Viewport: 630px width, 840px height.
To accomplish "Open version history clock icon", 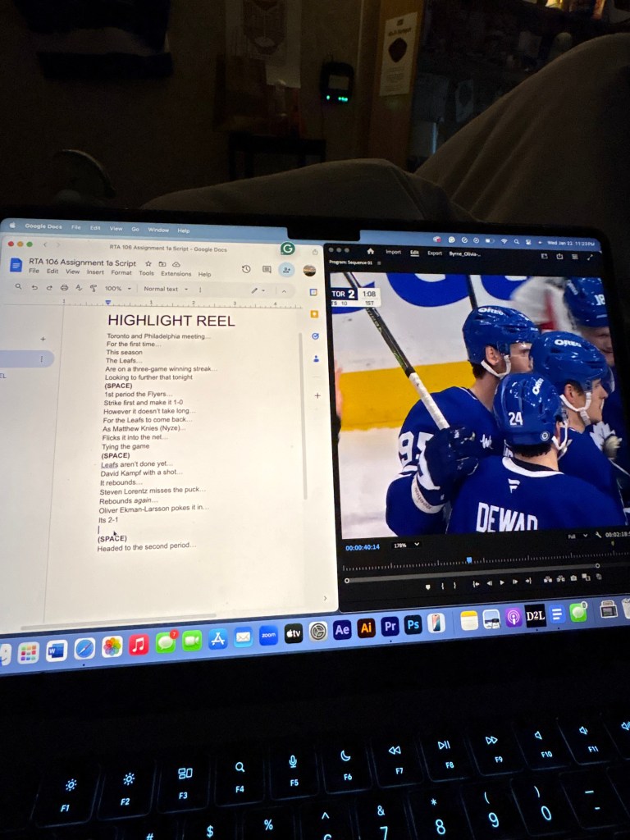I will pos(246,269).
